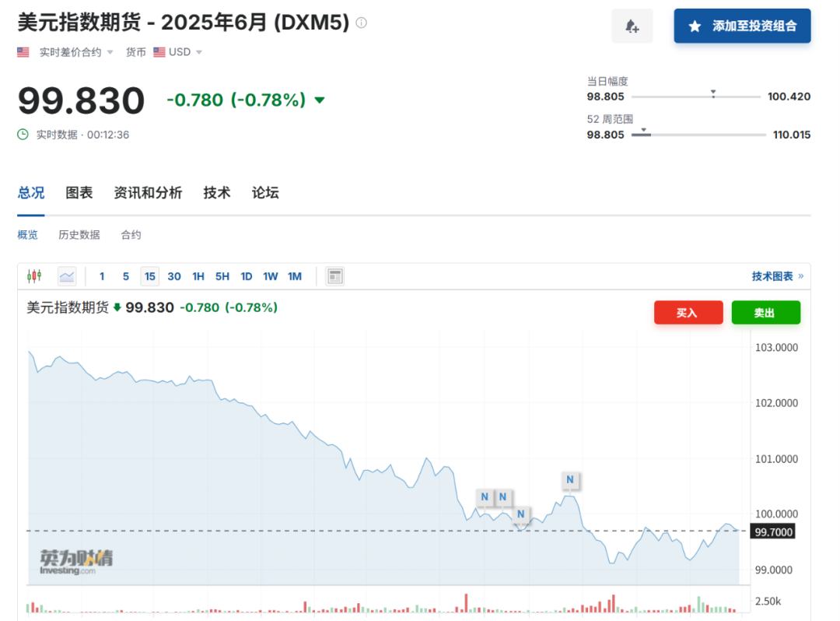Click the news panel layout icon

click(x=335, y=275)
